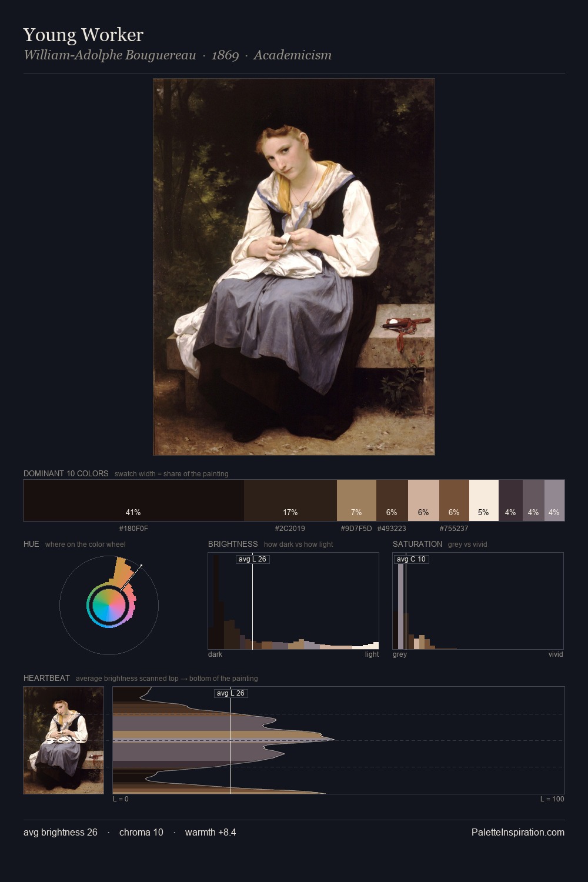
Task: Click hex label #493223
Action: [392, 529]
